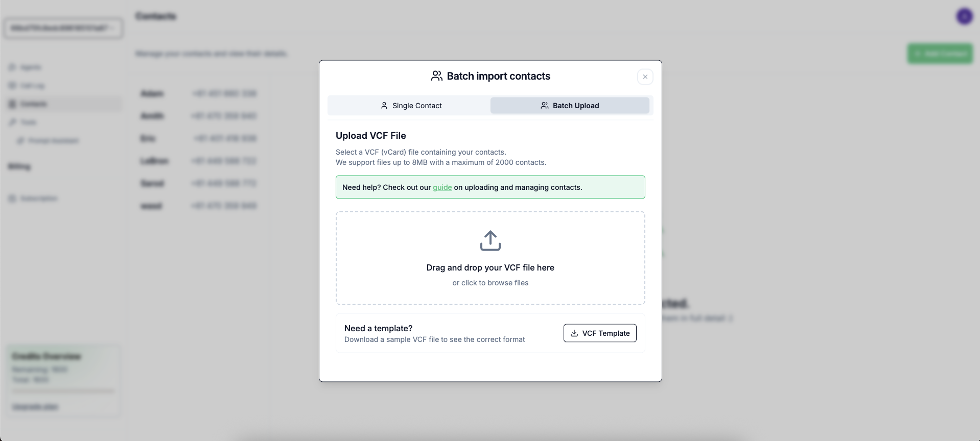Image resolution: width=980 pixels, height=441 pixels.
Task: Open the user avatar menu at top right
Action: coord(964,16)
